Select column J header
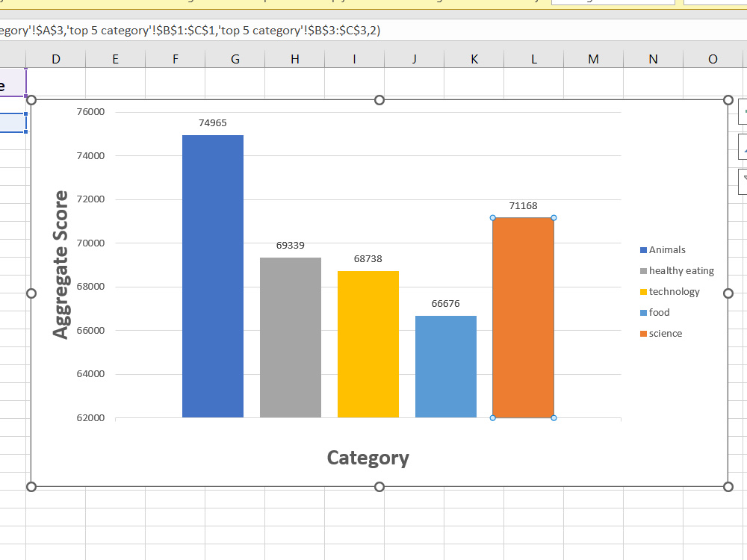747x560 pixels. (415, 59)
